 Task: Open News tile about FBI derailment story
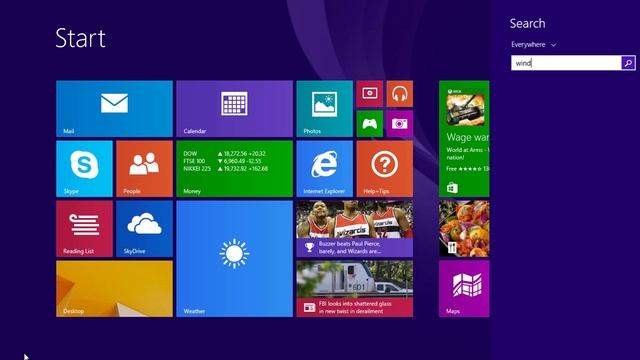355,289
